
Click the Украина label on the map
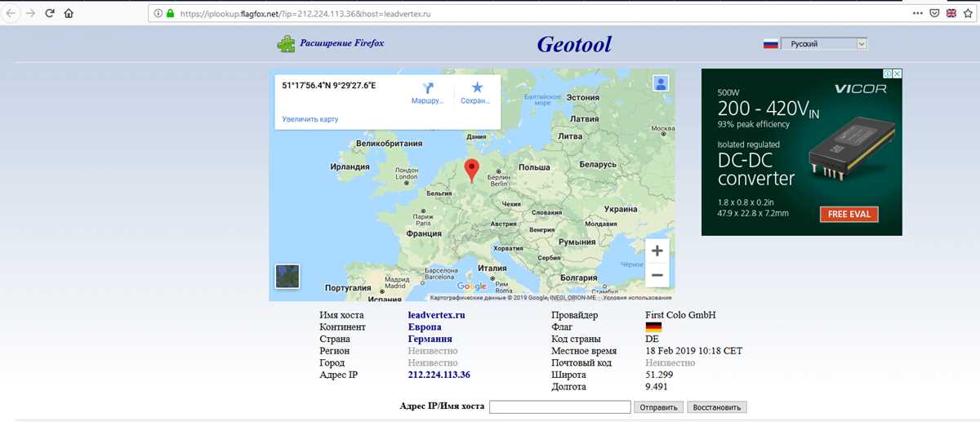click(x=621, y=209)
